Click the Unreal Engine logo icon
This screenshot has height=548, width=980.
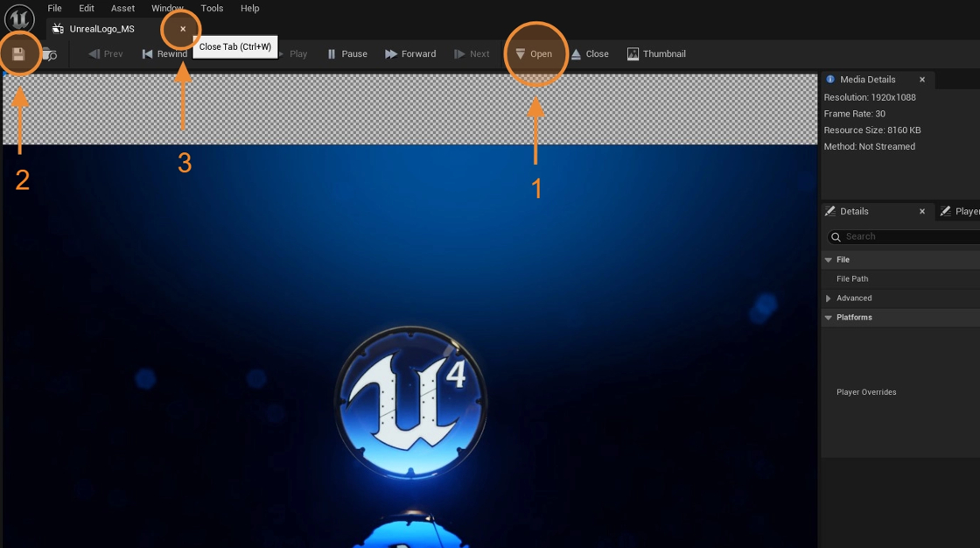(x=19, y=18)
